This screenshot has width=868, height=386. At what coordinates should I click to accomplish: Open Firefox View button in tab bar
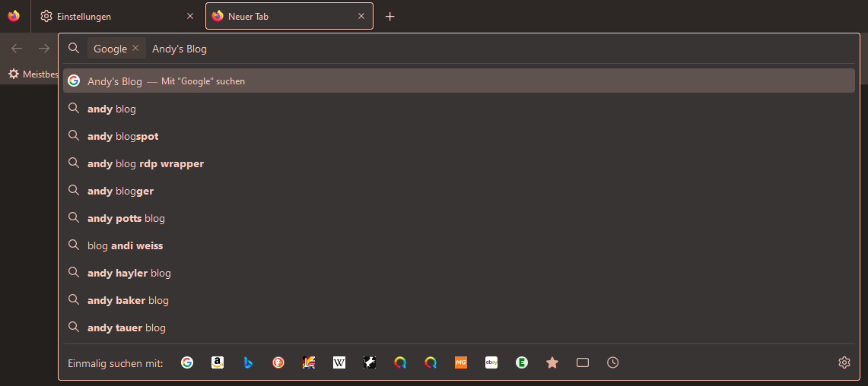tap(14, 16)
